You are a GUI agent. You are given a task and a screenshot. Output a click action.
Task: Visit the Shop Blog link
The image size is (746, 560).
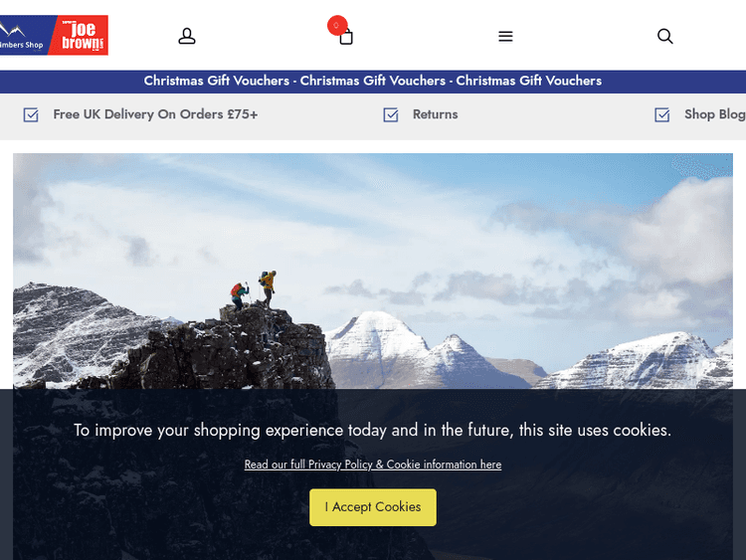(x=715, y=114)
